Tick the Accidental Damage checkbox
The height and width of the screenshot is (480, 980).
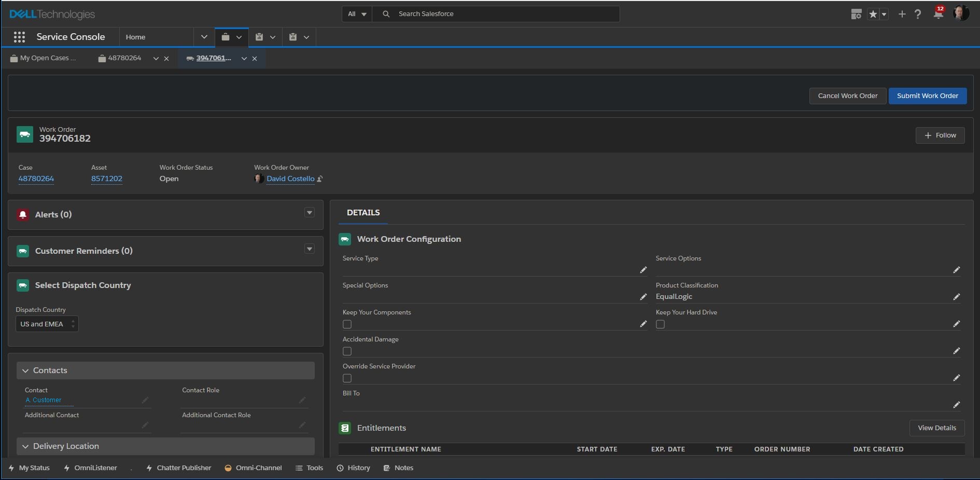coord(347,351)
